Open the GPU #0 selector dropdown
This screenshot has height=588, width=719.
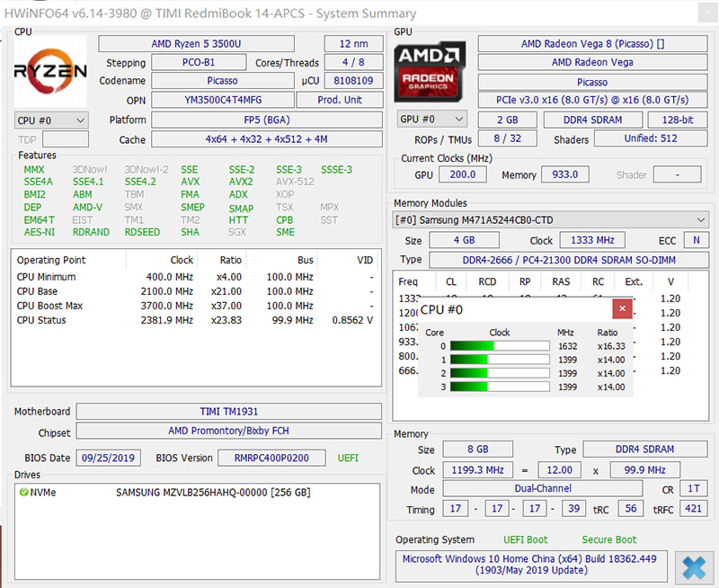431,120
